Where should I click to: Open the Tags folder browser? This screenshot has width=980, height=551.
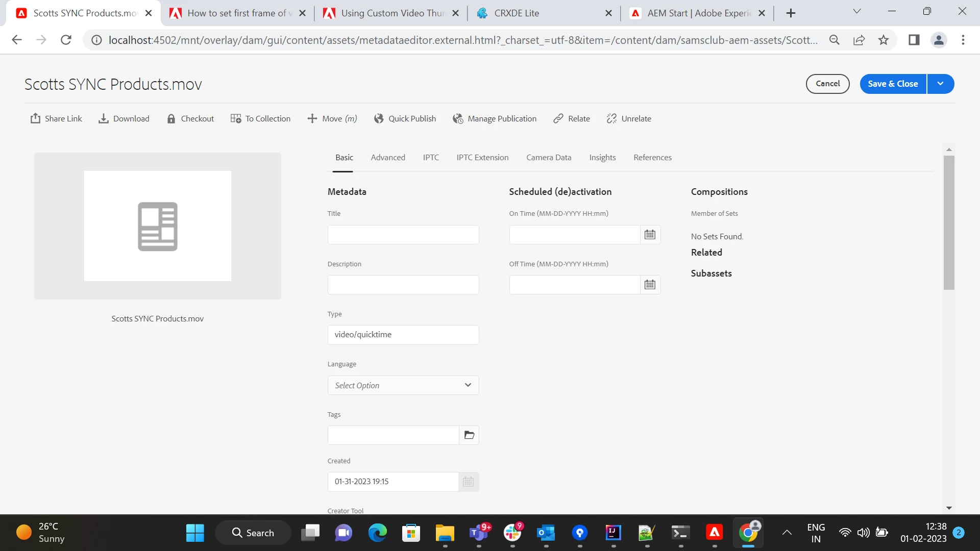pyautogui.click(x=469, y=435)
